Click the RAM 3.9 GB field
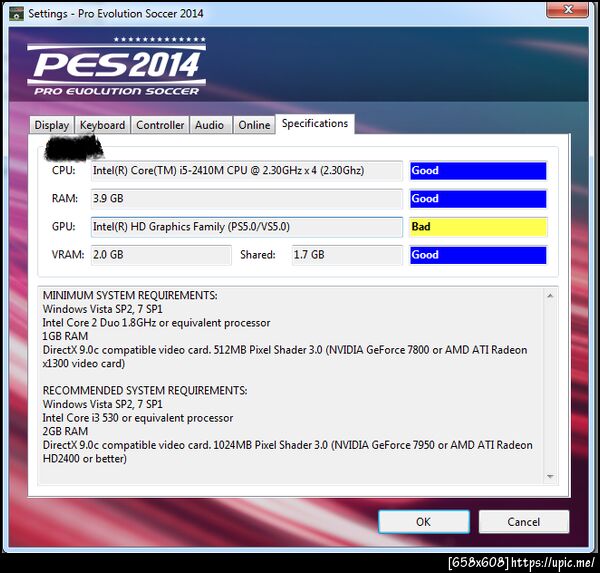 point(246,199)
